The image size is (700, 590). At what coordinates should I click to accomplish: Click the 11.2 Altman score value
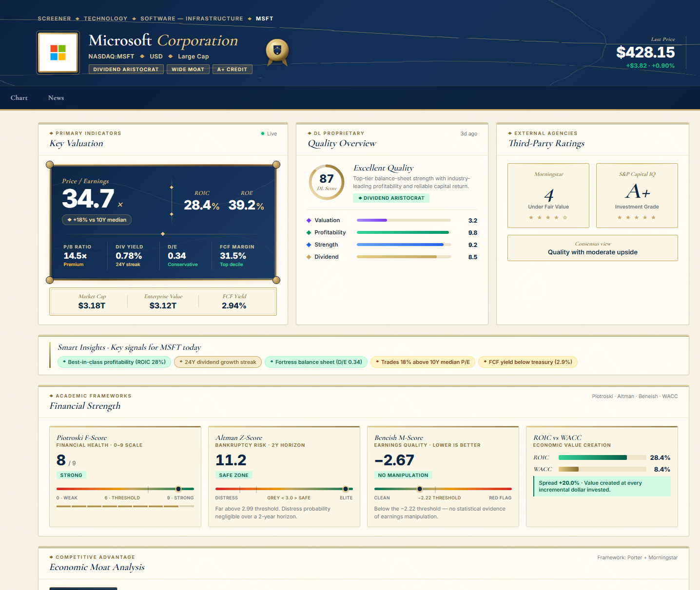point(231,460)
